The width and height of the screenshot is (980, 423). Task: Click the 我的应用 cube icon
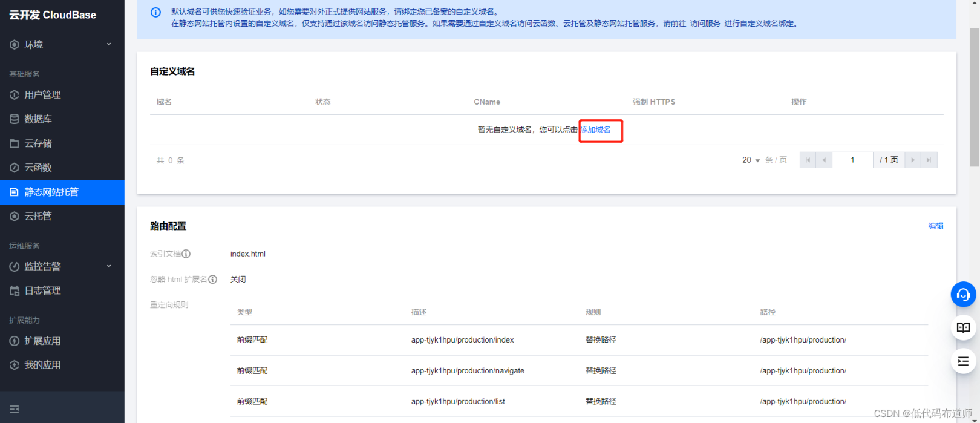tap(15, 365)
